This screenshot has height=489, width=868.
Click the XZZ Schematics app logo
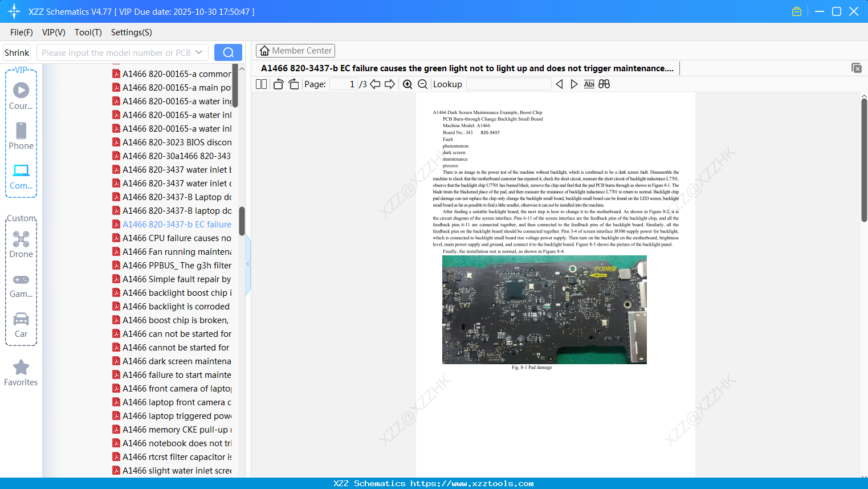[x=14, y=11]
